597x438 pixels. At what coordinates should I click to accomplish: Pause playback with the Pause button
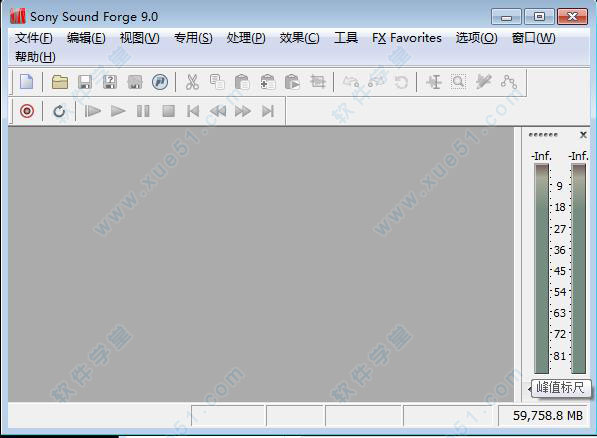[143, 111]
